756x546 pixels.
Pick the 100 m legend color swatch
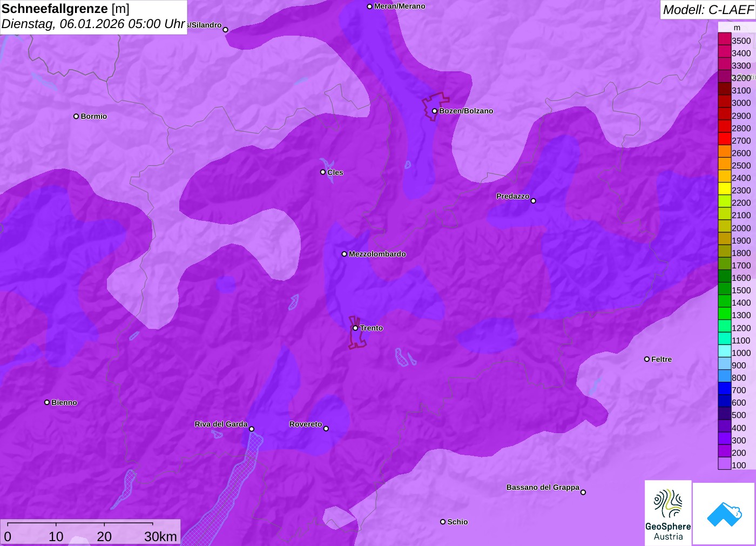725,463
